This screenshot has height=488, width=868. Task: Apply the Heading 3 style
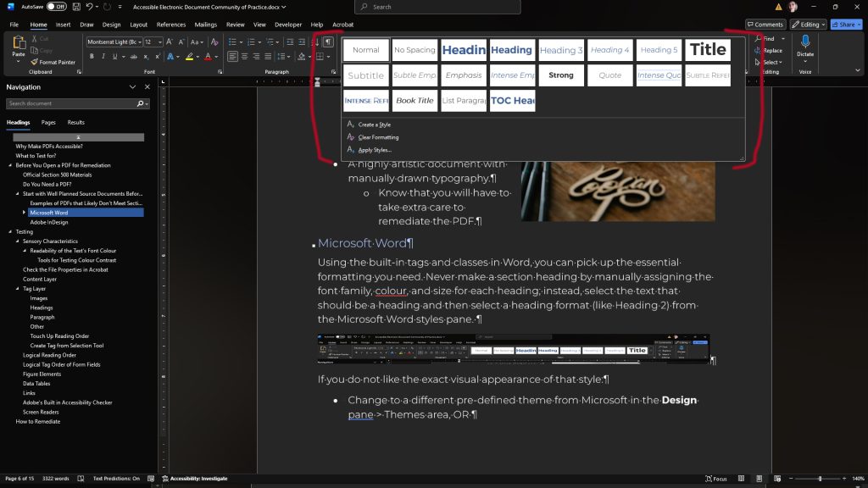[x=561, y=50]
